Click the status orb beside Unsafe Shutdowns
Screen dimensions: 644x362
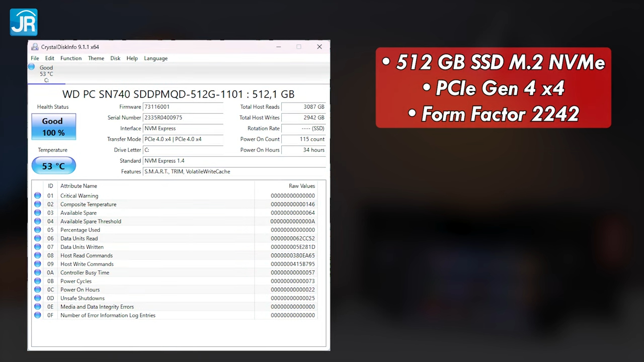(38, 298)
